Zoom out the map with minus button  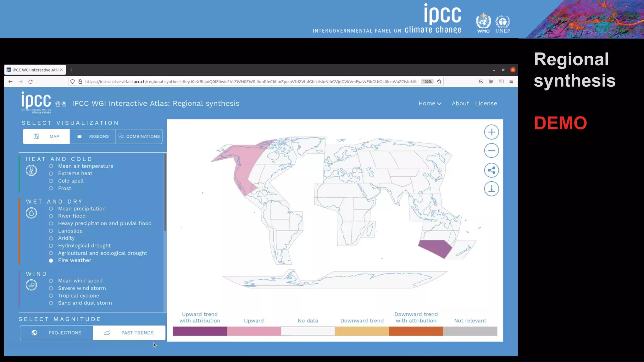(491, 151)
